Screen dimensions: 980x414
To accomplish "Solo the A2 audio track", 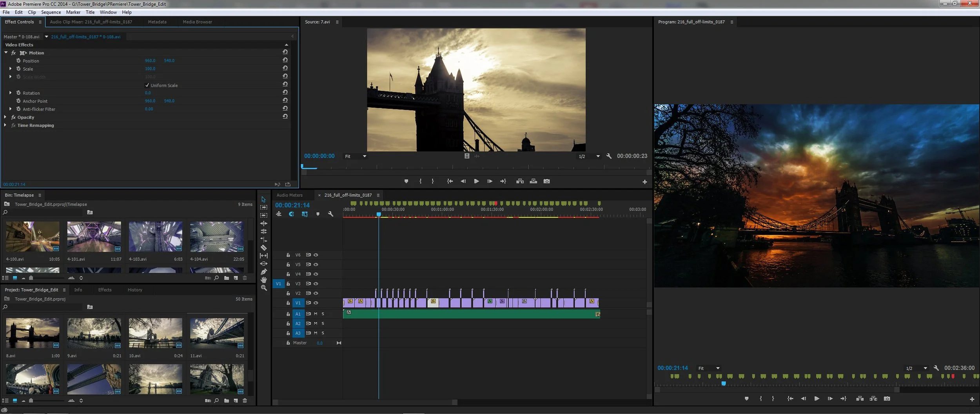I will pos(323,324).
